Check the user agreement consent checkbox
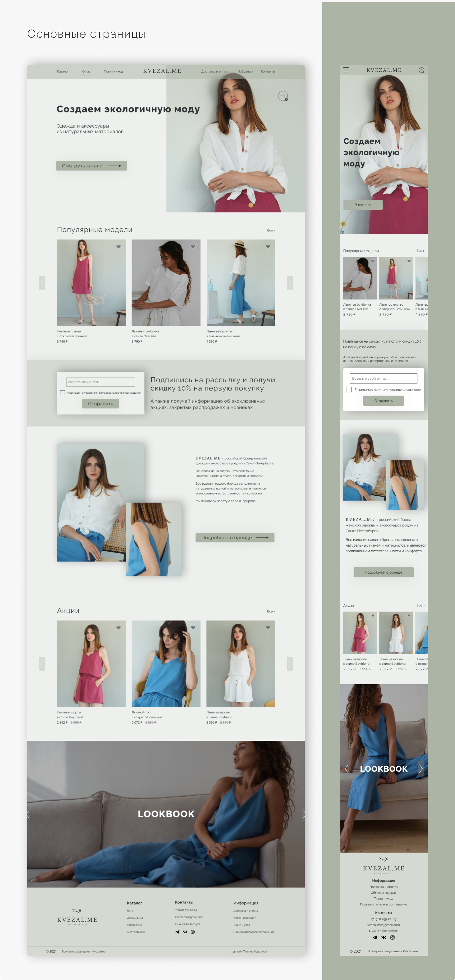Viewport: 455px width, 980px height. (x=62, y=393)
